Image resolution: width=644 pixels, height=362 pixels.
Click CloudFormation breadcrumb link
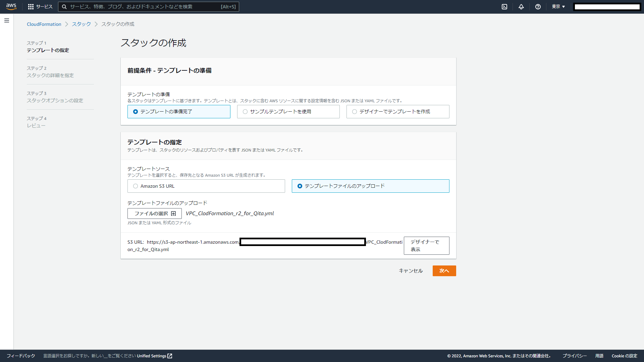(x=44, y=24)
